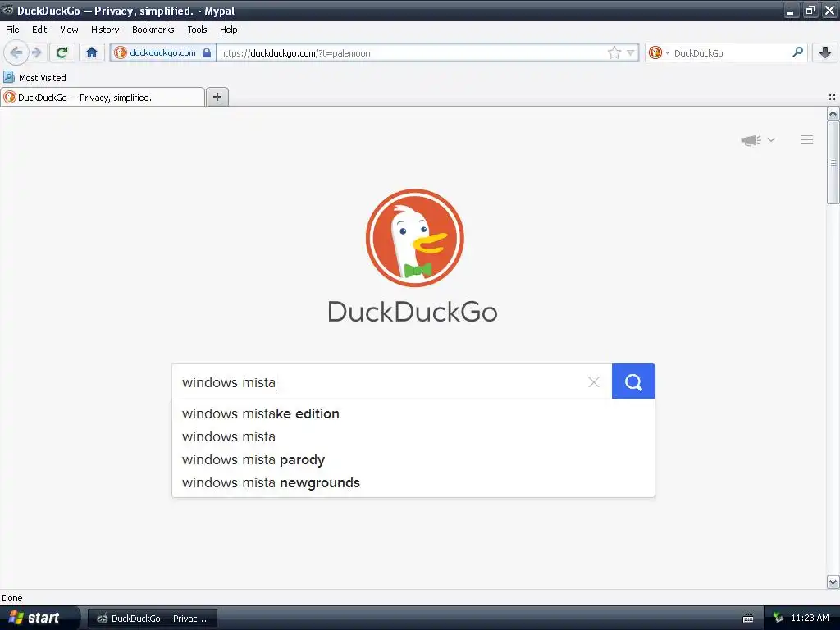
Task: Expand the chevron beside the megaphone
Action: pos(771,139)
